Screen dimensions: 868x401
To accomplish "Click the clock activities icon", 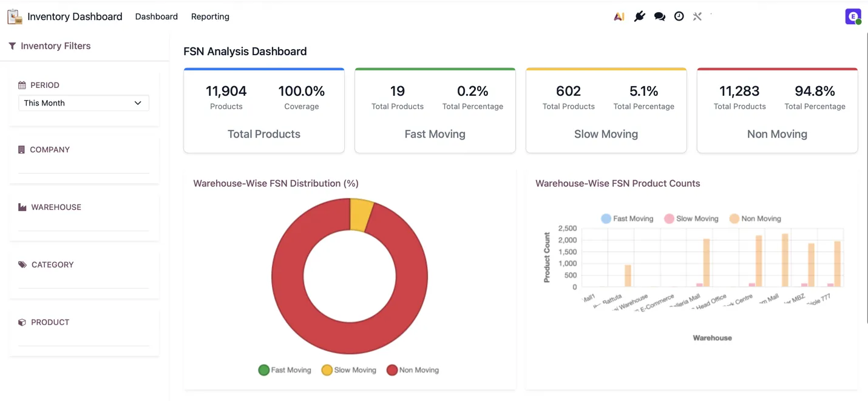I will click(x=679, y=17).
